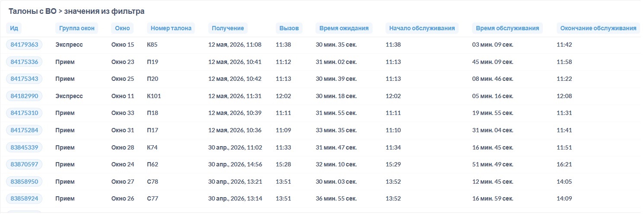Open ticket ID 84175284

[24, 130]
